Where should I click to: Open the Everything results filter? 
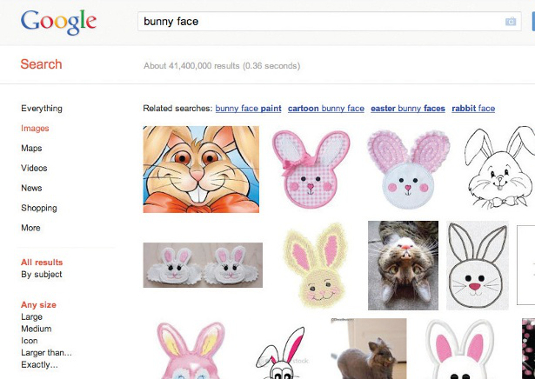pos(42,108)
